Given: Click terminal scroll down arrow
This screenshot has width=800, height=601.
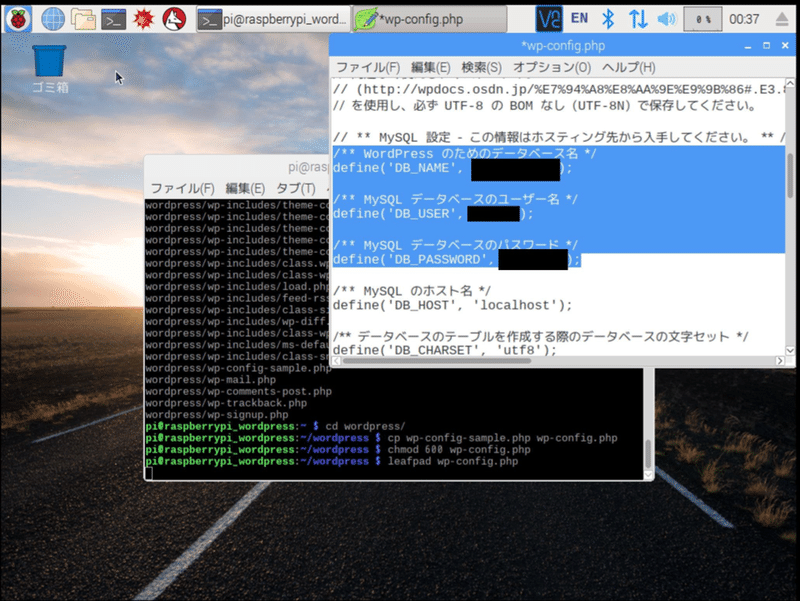Looking at the screenshot, I should [x=648, y=475].
